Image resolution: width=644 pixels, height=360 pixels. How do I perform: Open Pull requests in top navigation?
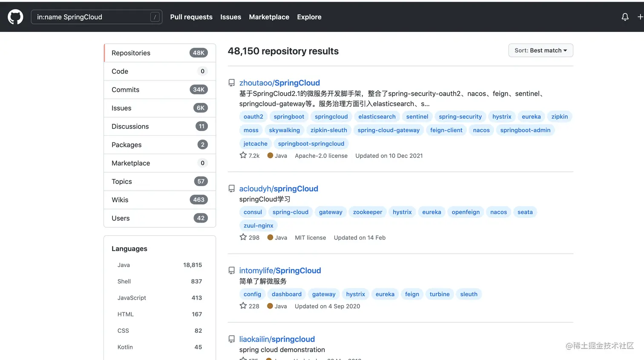191,17
